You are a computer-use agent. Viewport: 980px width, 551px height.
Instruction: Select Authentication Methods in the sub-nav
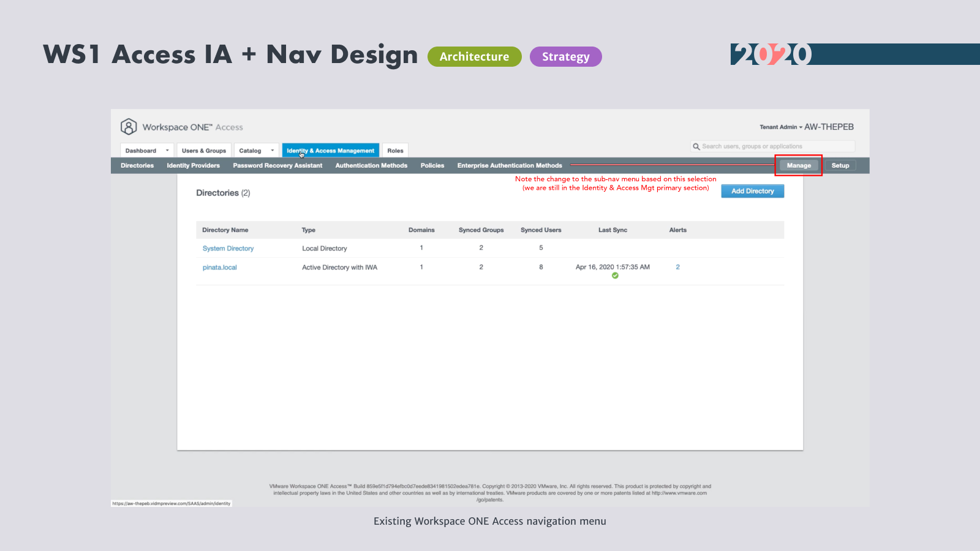[371, 165]
